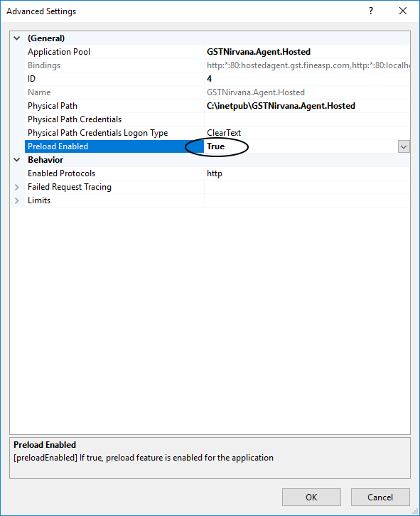Image resolution: width=420 pixels, height=516 pixels.
Task: Click the Physical Path value field
Action: coord(307,106)
